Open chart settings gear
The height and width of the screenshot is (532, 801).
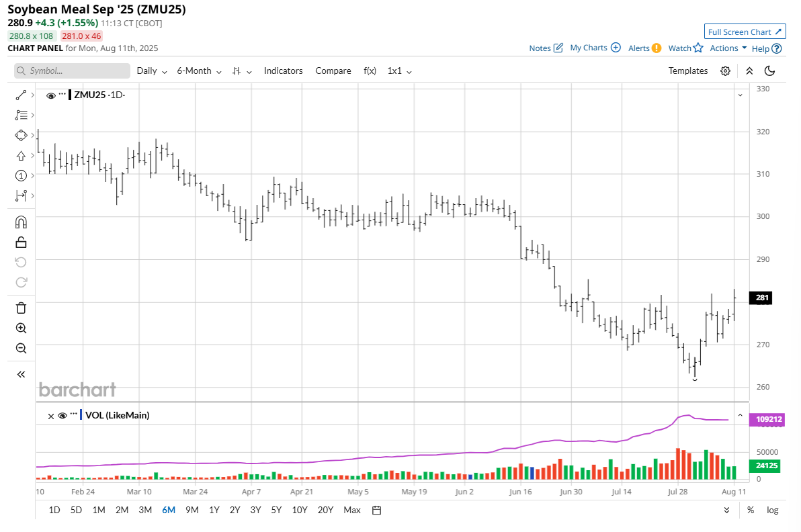point(725,71)
